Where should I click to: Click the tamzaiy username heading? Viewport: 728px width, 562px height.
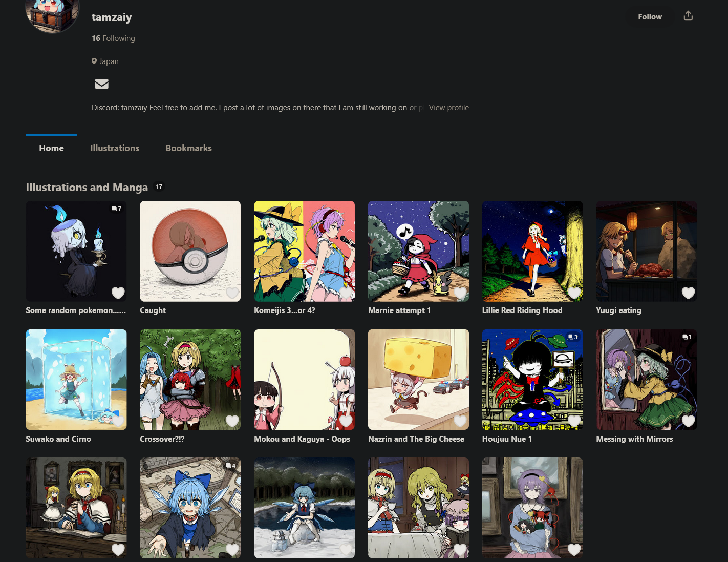[112, 17]
